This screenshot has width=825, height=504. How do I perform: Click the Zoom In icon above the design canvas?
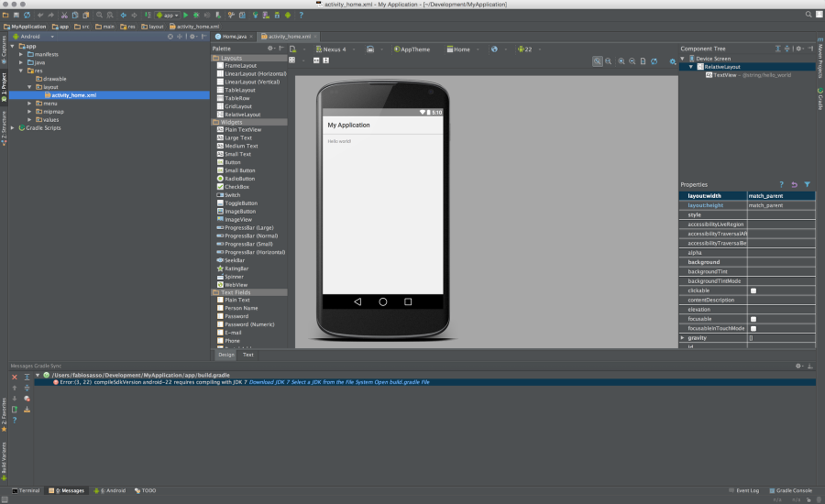621,61
